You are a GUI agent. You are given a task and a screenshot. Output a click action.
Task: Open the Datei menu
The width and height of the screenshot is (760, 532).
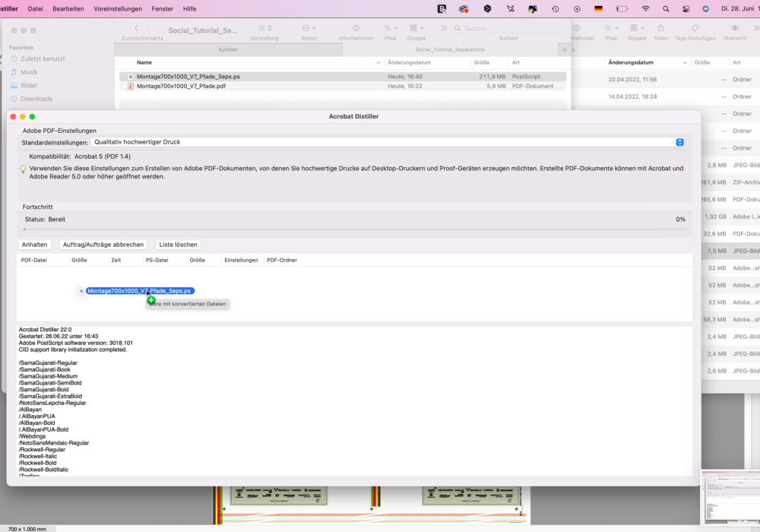(36, 8)
